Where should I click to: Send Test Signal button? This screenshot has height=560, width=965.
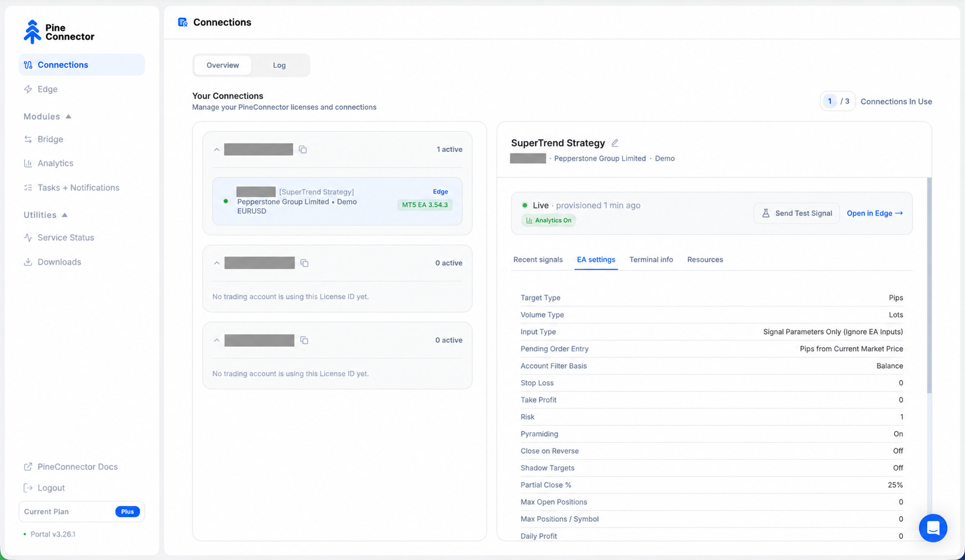[797, 213]
